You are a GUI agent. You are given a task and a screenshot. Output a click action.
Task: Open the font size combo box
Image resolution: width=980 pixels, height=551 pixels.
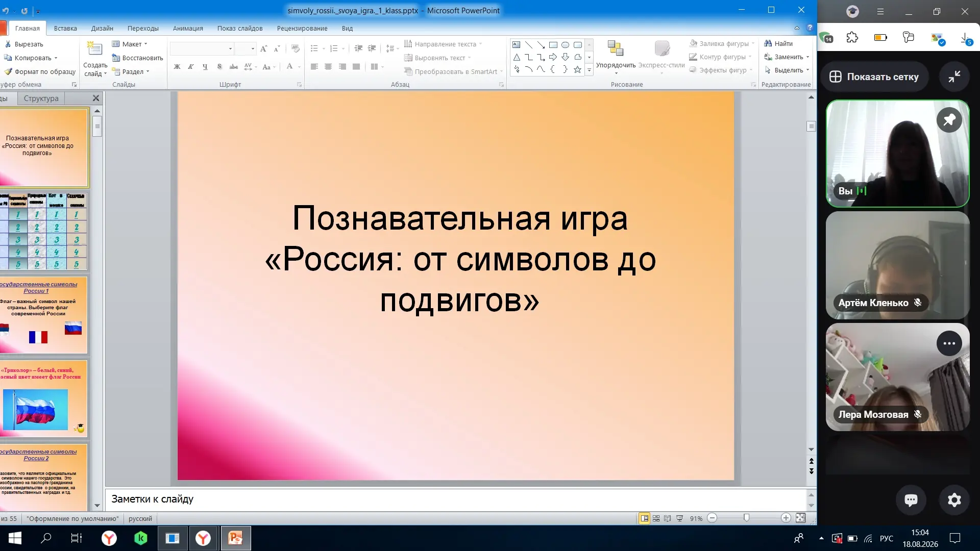tap(246, 49)
